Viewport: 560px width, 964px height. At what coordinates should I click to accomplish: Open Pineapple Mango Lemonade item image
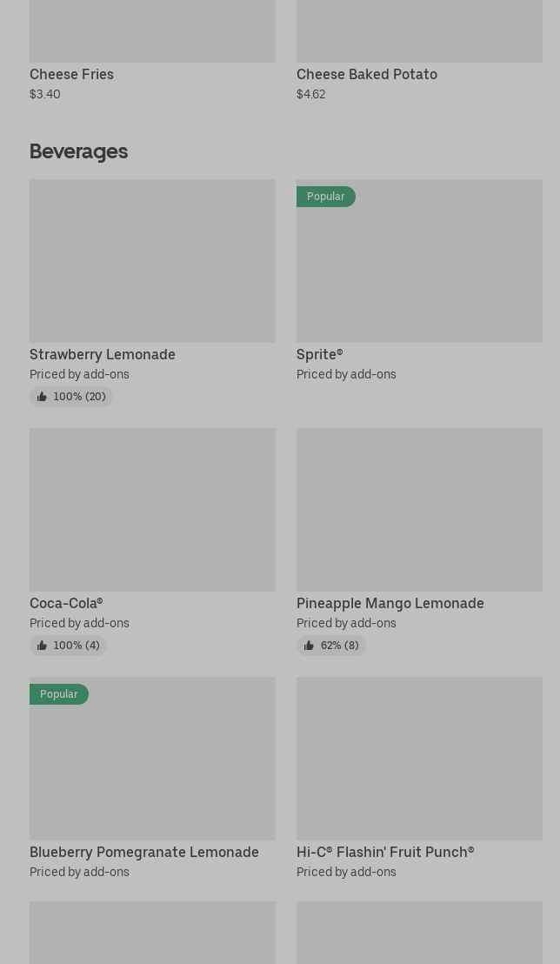[x=419, y=509]
